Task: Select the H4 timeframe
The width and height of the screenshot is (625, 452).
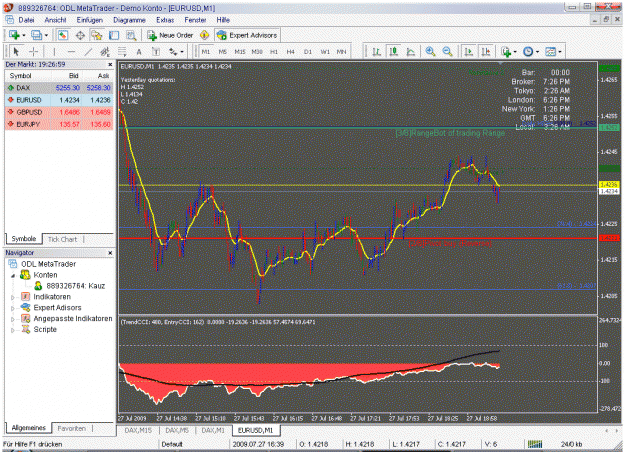Action: (291, 51)
